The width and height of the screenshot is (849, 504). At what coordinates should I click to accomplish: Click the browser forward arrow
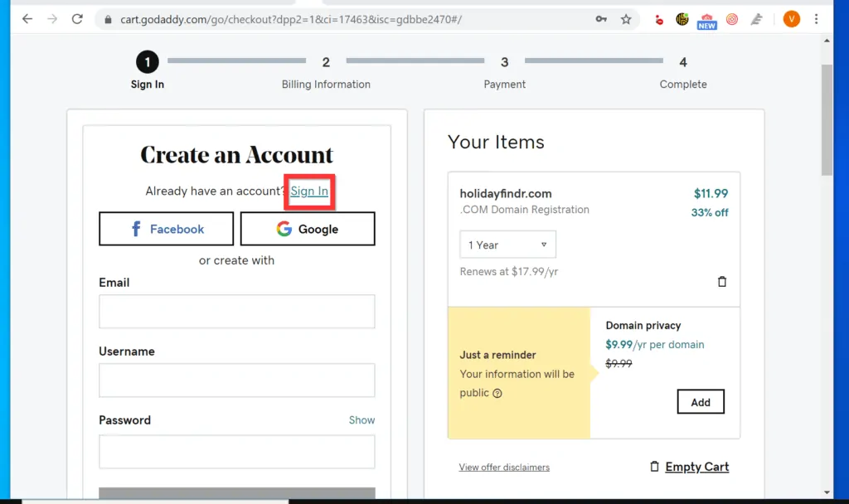tap(52, 20)
